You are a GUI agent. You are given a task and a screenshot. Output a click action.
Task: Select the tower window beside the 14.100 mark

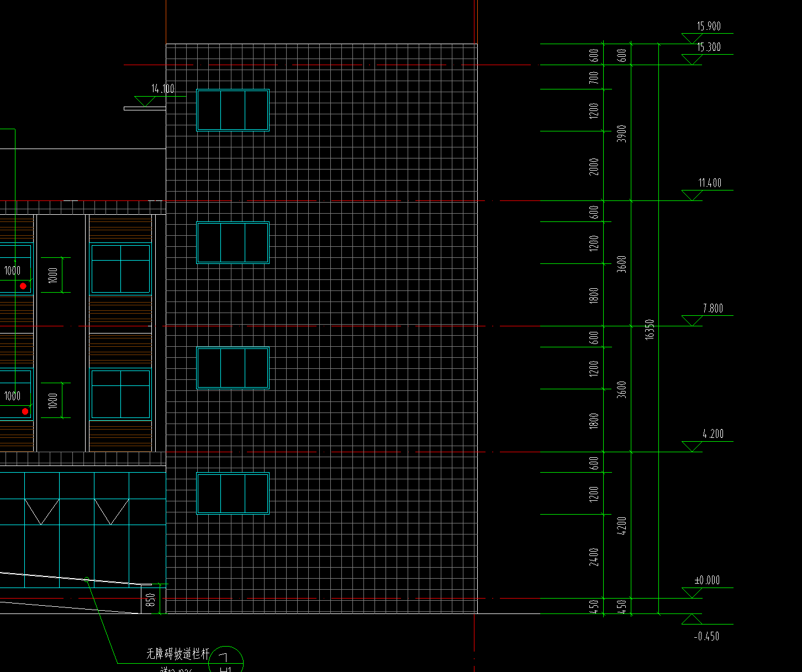(x=233, y=110)
